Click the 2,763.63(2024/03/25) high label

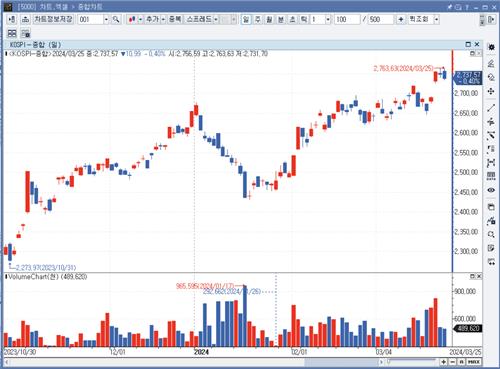coord(403,68)
